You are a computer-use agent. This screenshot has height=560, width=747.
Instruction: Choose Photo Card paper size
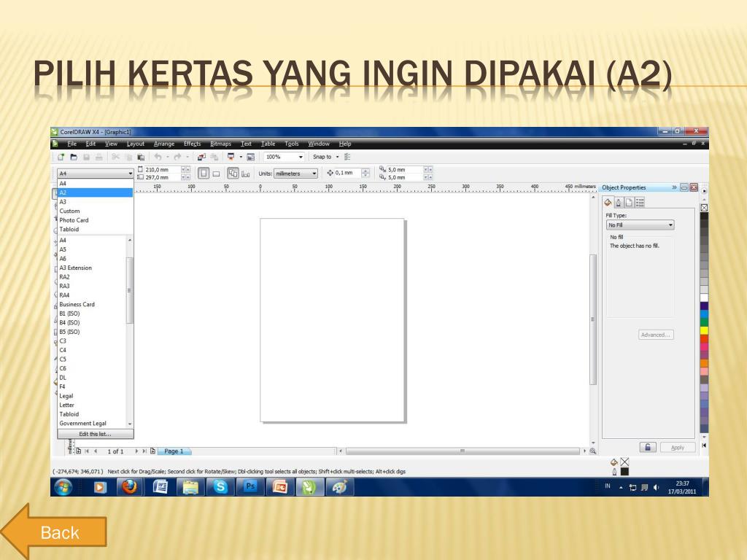coord(95,220)
